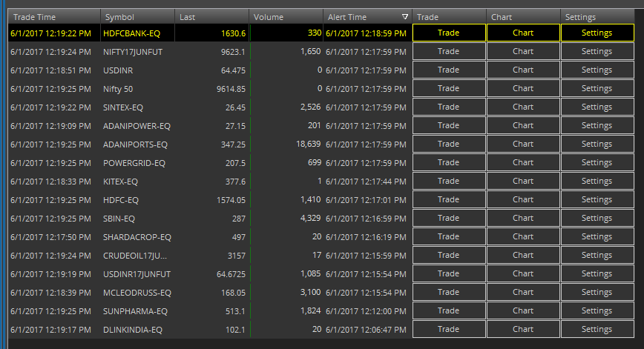The width and height of the screenshot is (644, 349).
Task: Open Settings for SHARDACROP-EQ
Action: point(597,236)
